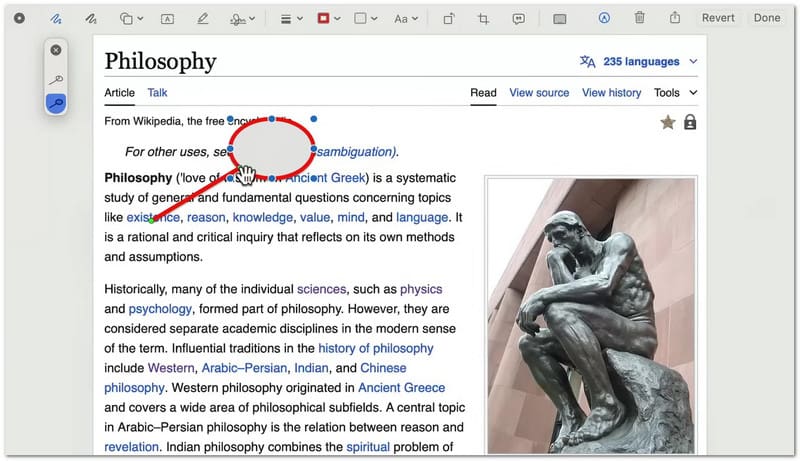Click the Rotate icon in the toolbar
This screenshot has height=461, width=800.
tap(448, 19)
